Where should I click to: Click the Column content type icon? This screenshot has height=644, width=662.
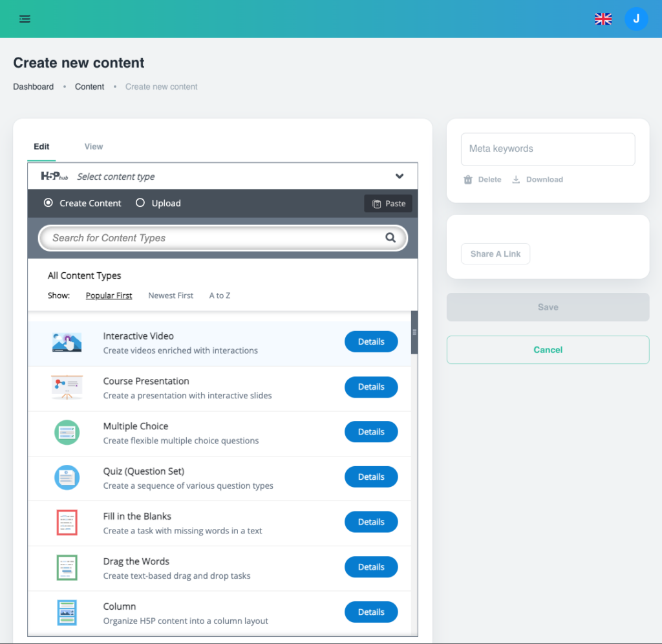[67, 612]
